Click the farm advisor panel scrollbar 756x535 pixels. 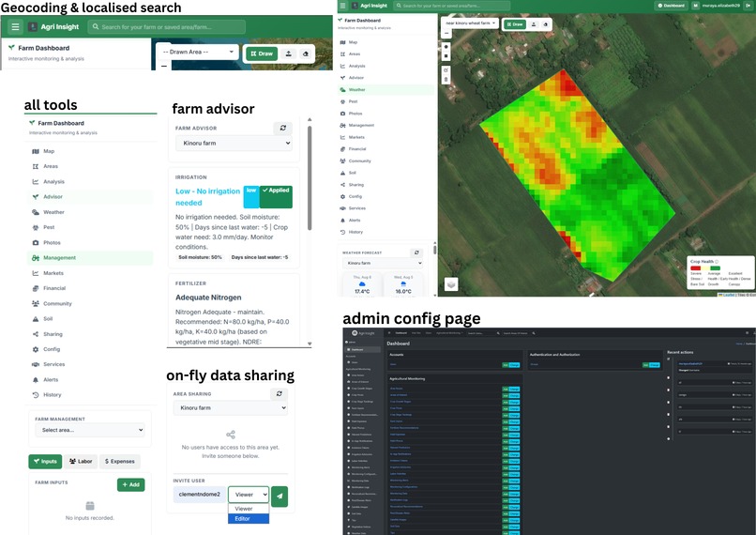[x=310, y=177]
